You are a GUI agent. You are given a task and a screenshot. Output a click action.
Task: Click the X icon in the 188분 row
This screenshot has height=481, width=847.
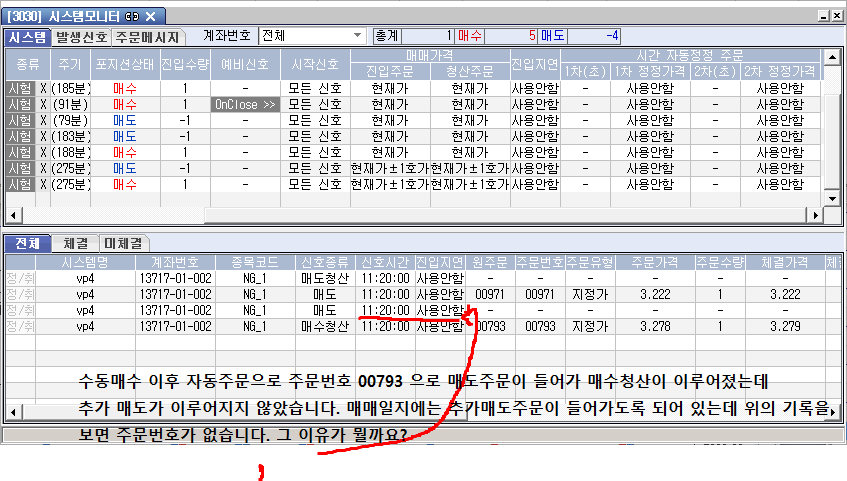coord(44,152)
